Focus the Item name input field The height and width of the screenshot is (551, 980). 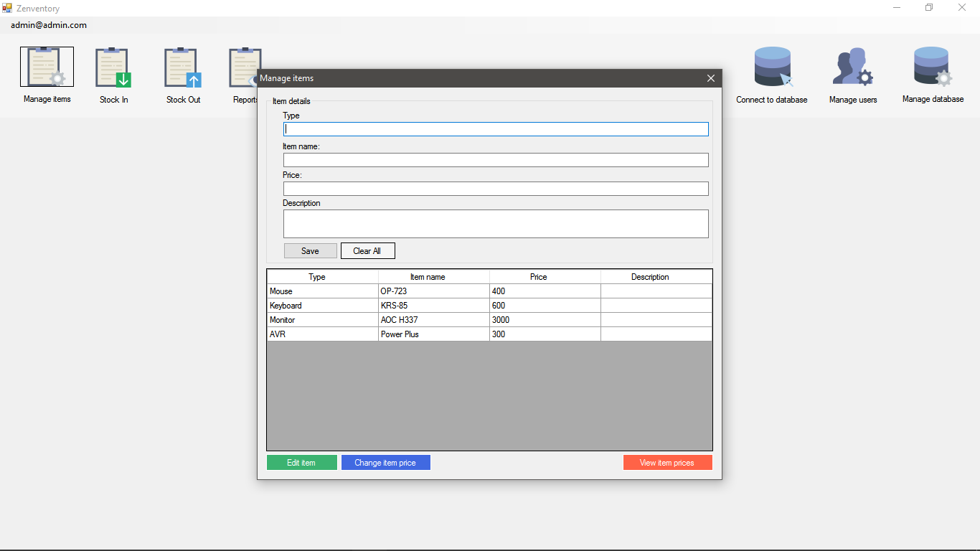pyautogui.click(x=496, y=160)
